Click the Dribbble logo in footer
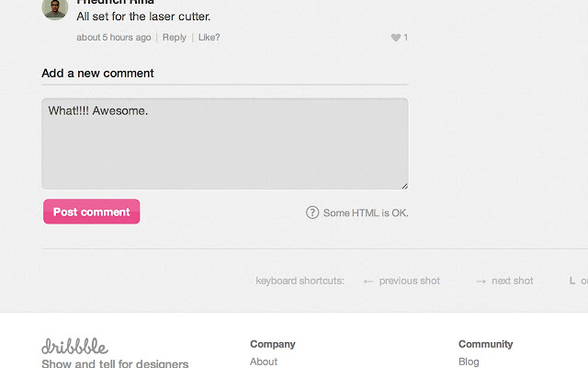The height and width of the screenshot is (368, 588). coord(75,346)
